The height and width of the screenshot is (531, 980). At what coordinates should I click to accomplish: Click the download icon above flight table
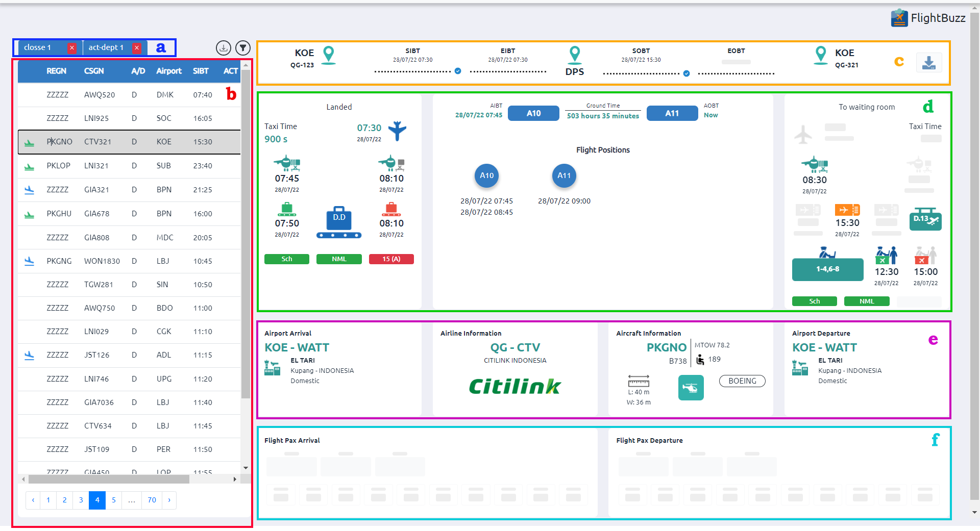tap(223, 48)
